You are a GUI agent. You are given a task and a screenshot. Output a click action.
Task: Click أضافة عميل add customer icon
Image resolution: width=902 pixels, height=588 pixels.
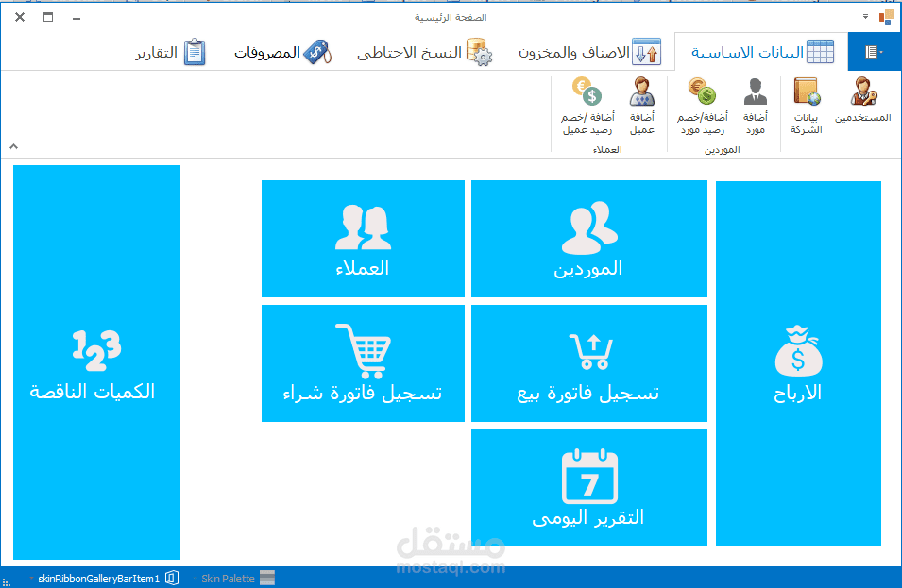pyautogui.click(x=642, y=106)
